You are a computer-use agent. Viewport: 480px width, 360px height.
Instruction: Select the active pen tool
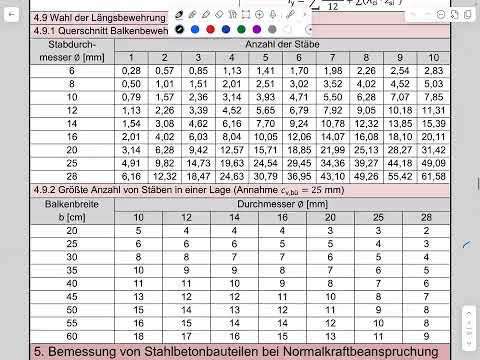179,14
